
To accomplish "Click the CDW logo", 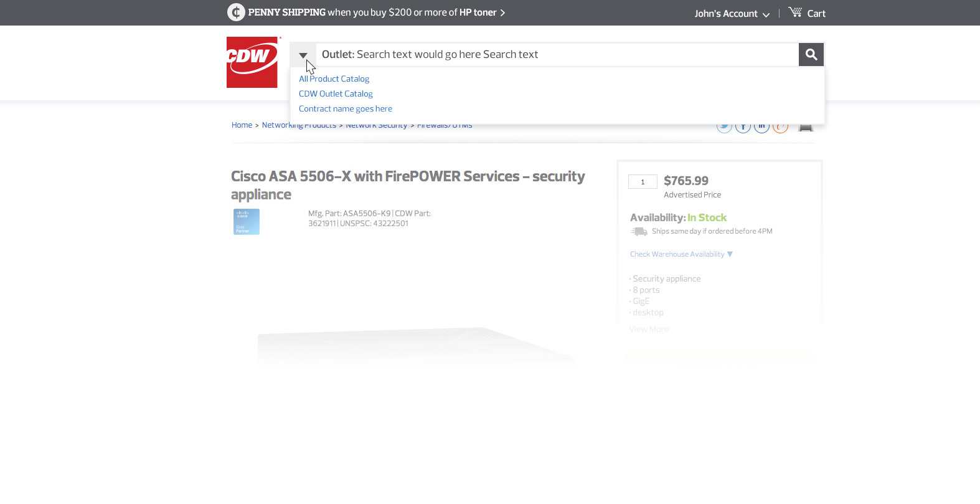I will tap(252, 62).
